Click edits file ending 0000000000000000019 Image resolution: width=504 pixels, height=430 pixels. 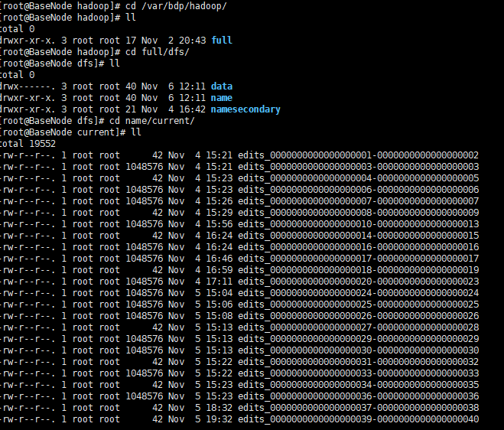point(359,270)
